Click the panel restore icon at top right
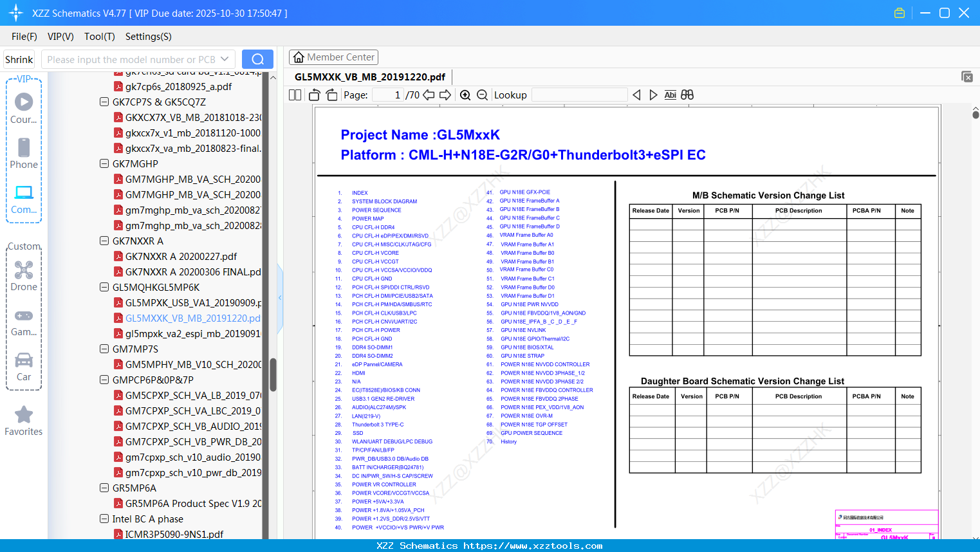Image resolution: width=980 pixels, height=552 pixels. pos(967,77)
